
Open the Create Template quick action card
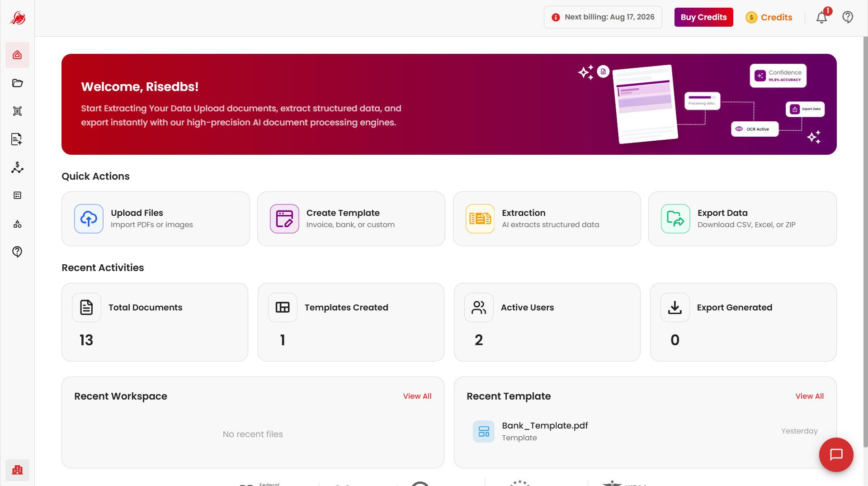pyautogui.click(x=351, y=219)
